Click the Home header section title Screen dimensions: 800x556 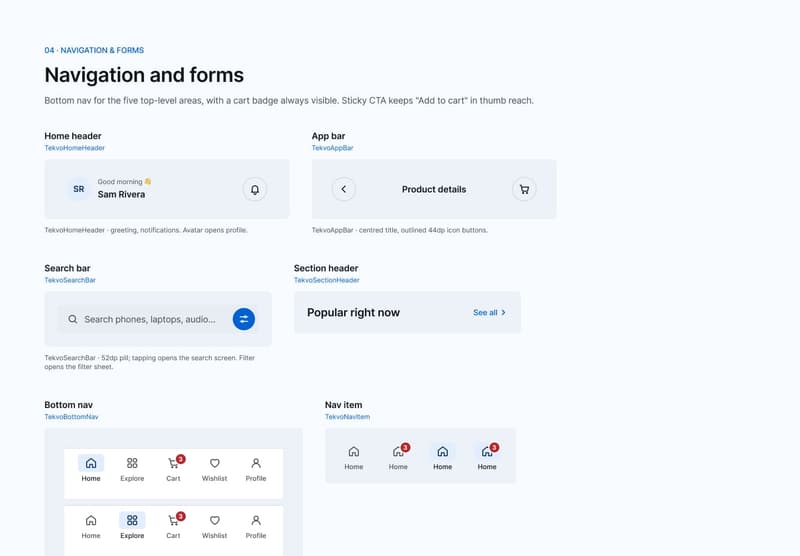coord(73,136)
